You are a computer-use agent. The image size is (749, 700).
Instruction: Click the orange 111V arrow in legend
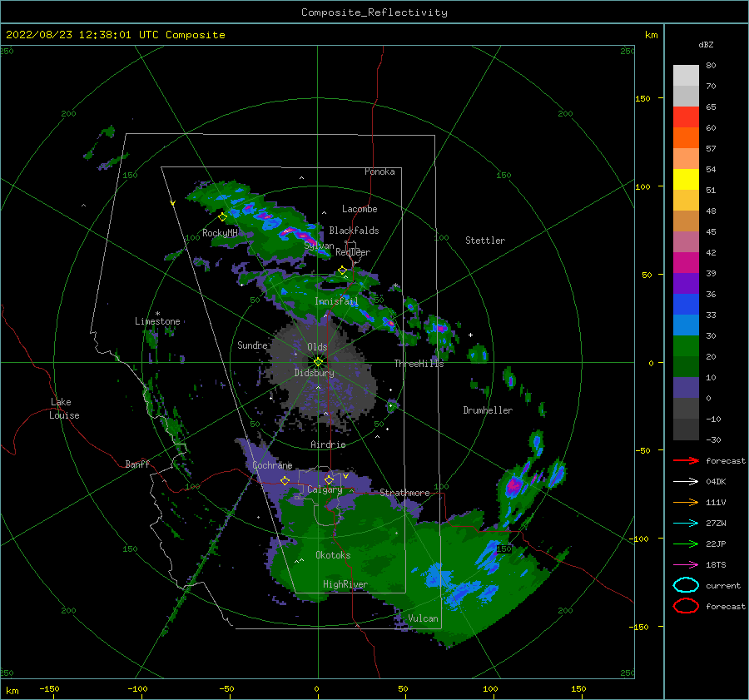686,502
